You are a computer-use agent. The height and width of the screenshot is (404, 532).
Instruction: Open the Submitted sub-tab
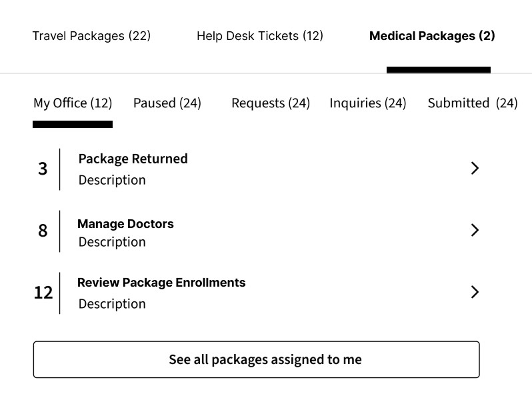click(472, 103)
